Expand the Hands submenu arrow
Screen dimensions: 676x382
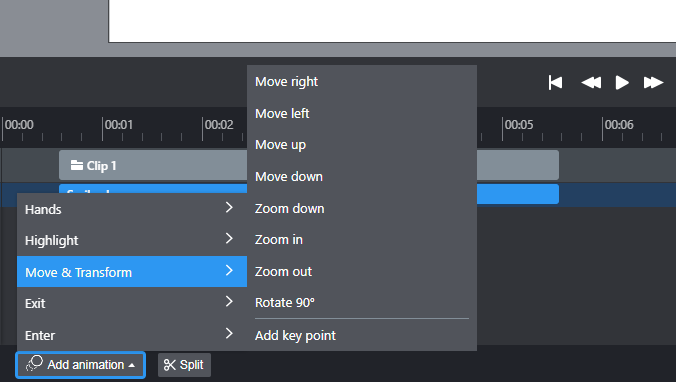pyautogui.click(x=229, y=208)
